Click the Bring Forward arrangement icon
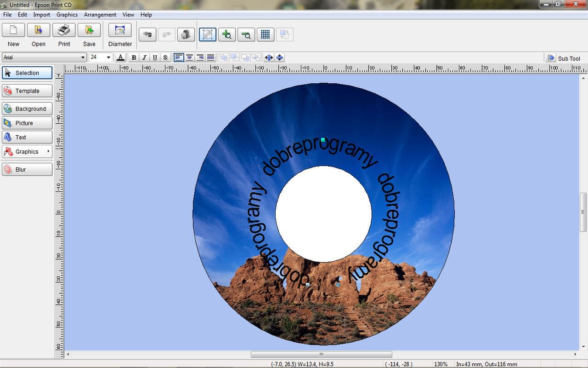The image size is (588, 368). pyautogui.click(x=234, y=57)
